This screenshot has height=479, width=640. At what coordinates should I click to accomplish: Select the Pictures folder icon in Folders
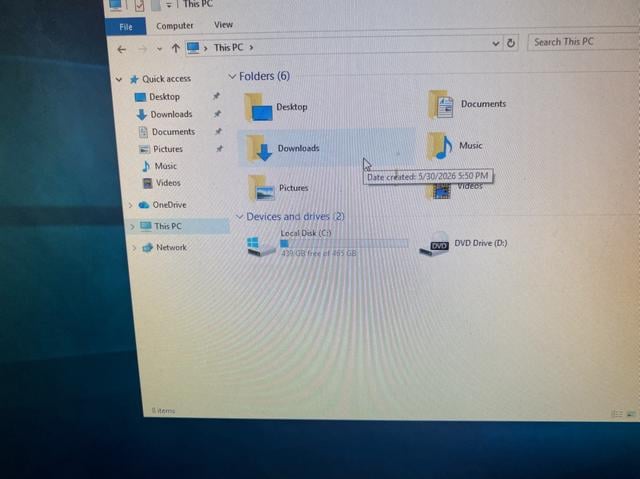pyautogui.click(x=260, y=188)
